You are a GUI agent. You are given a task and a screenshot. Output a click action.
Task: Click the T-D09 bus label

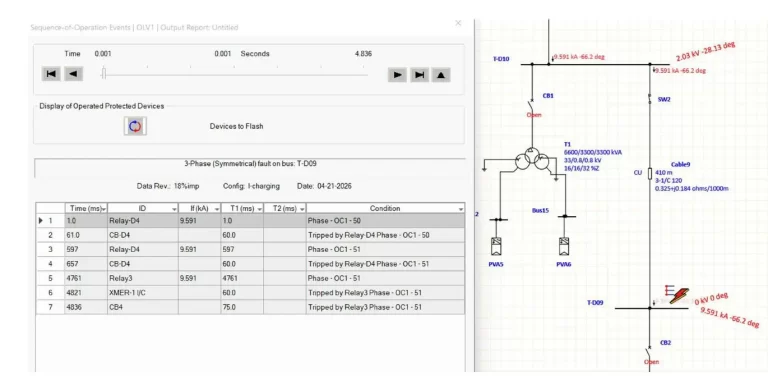click(x=595, y=303)
